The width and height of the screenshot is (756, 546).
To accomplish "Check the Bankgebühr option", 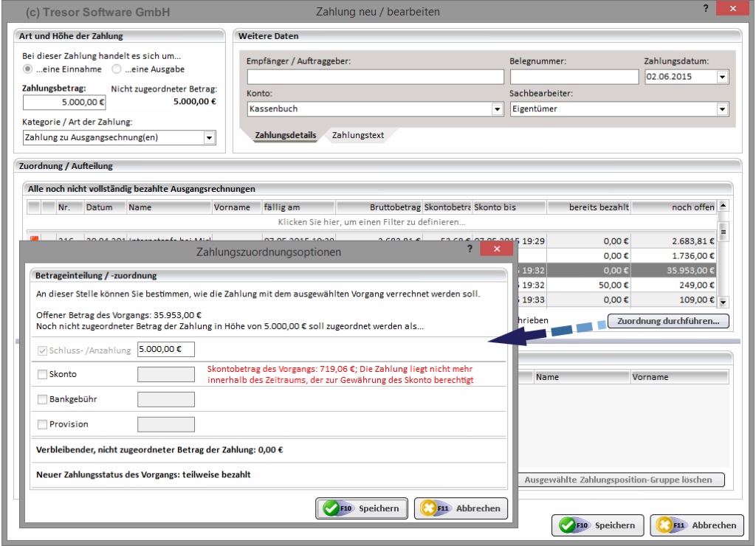I will [x=42, y=399].
